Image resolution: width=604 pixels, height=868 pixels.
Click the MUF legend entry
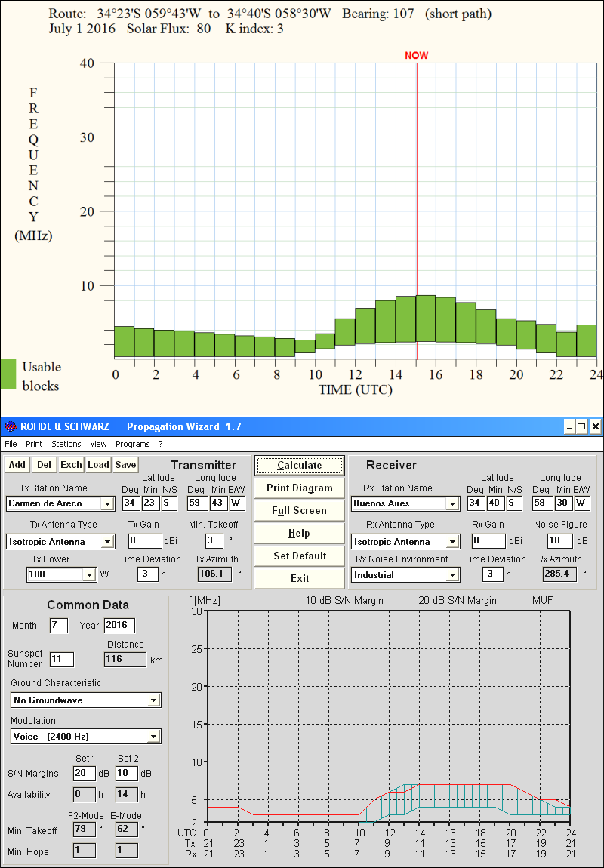tap(530, 600)
